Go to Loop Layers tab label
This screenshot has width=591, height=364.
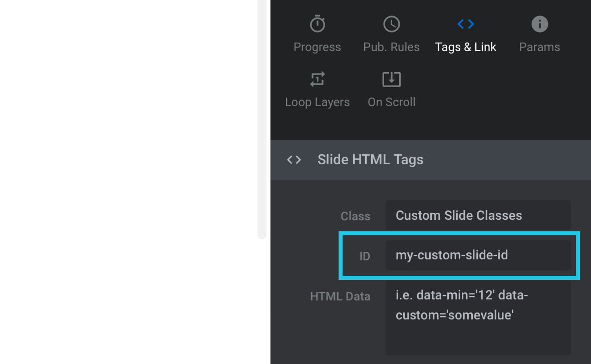[318, 102]
